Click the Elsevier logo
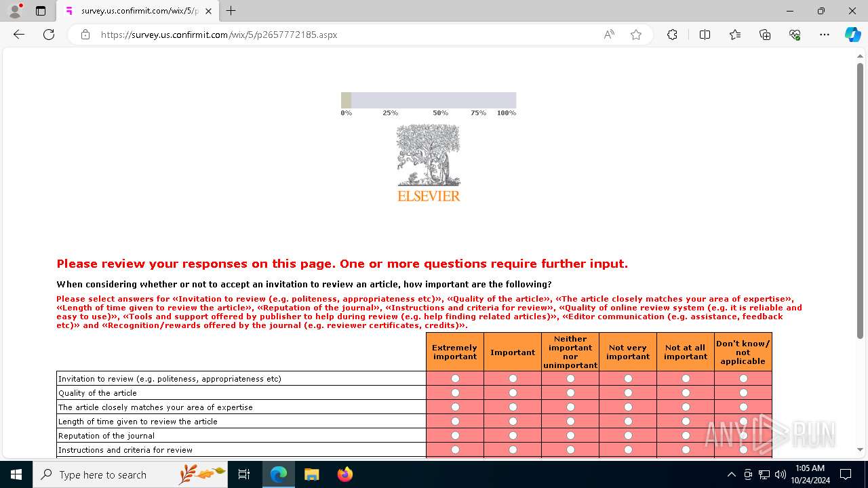 429,163
